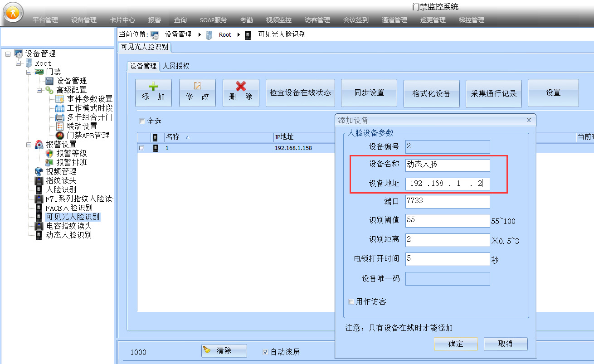594x364 pixels.
Task: Open the 视频监控 menu
Action: pyautogui.click(x=279, y=20)
